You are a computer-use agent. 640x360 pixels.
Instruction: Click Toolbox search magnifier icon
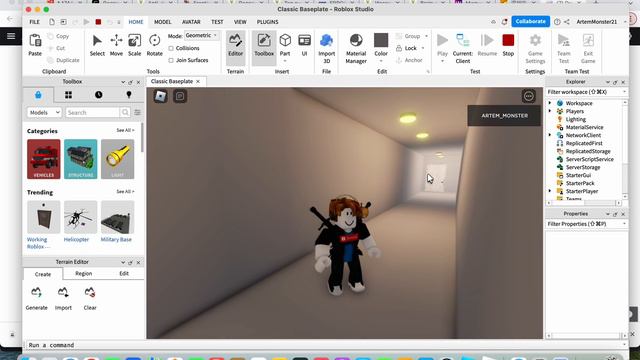tap(125, 112)
